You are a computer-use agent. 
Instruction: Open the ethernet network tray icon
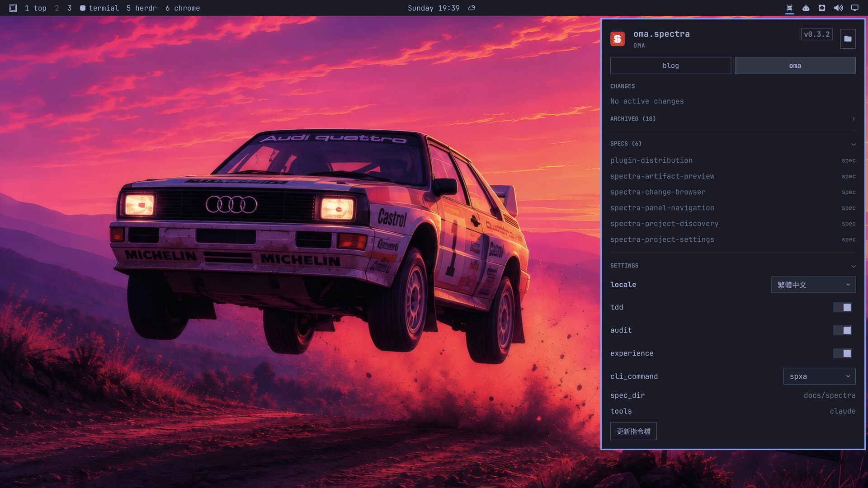tap(822, 8)
